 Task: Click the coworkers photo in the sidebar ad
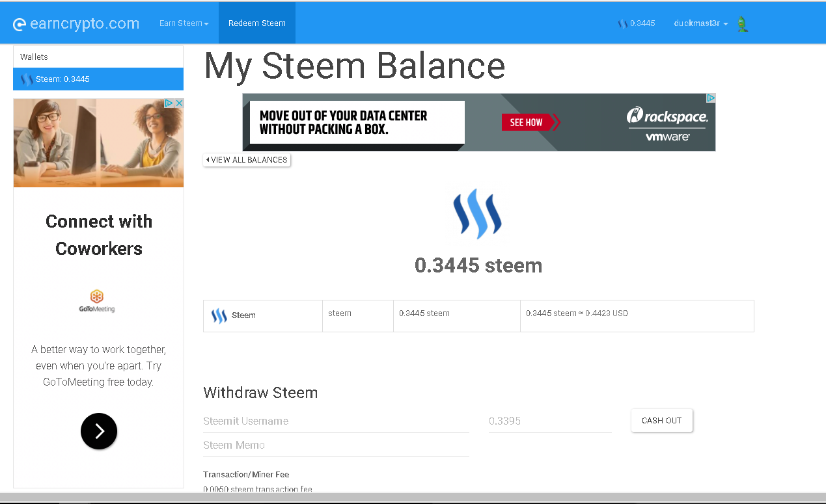(x=98, y=142)
